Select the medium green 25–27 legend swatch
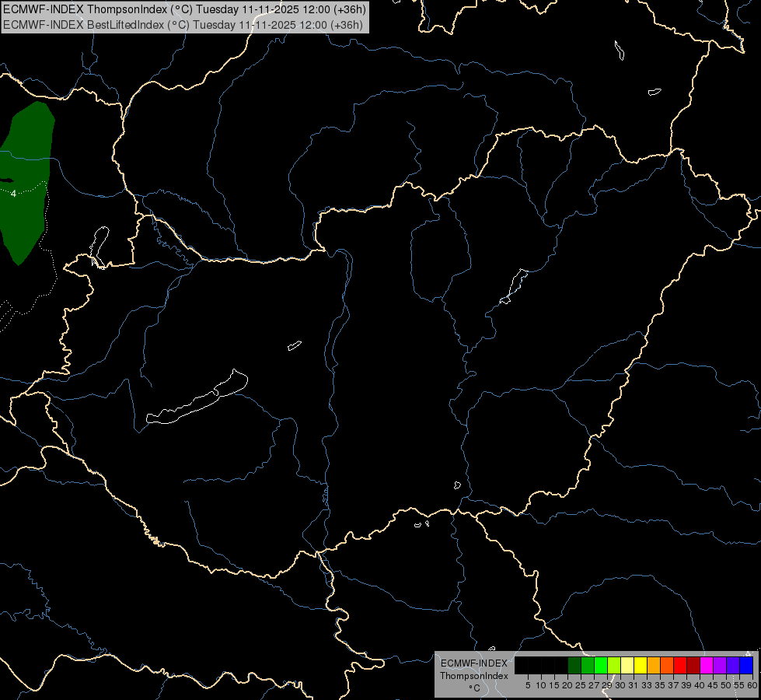Image resolution: width=761 pixels, height=700 pixels. (588, 665)
